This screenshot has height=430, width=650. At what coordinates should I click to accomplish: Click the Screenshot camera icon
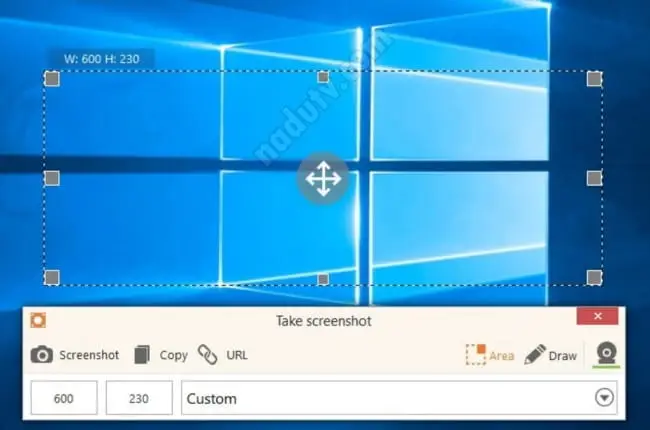tap(41, 355)
